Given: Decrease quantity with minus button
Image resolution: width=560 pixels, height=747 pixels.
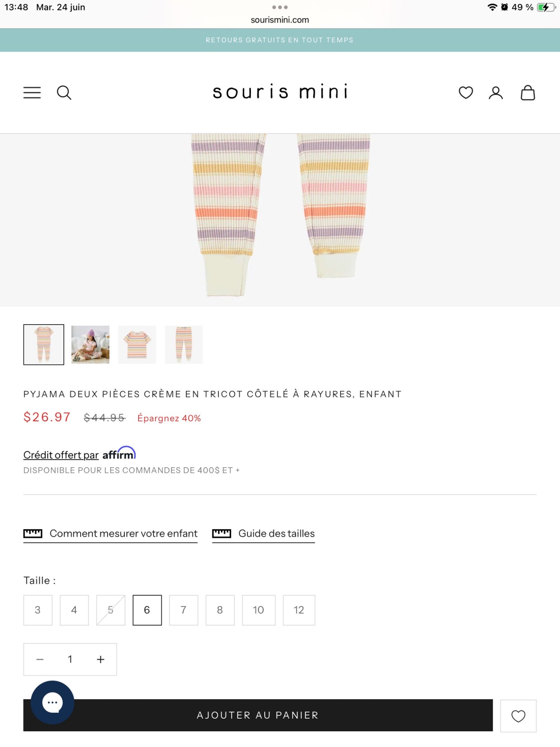Looking at the screenshot, I should (40, 659).
